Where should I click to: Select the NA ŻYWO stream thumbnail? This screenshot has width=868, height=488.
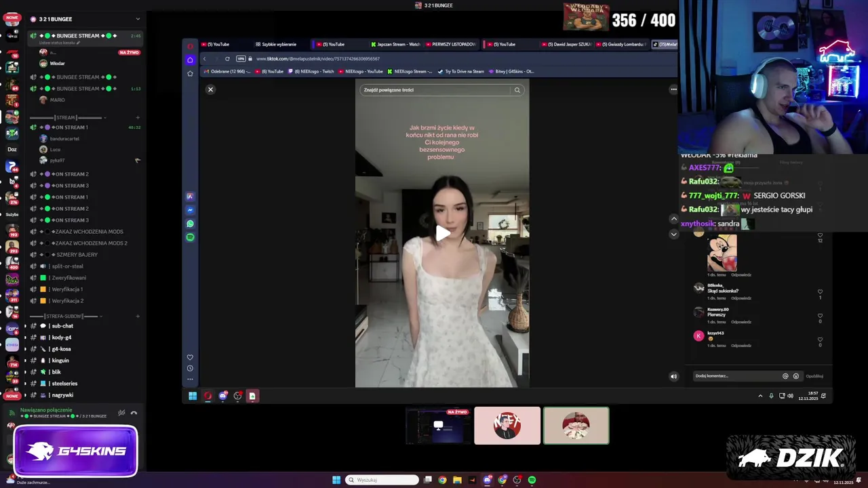438,426
